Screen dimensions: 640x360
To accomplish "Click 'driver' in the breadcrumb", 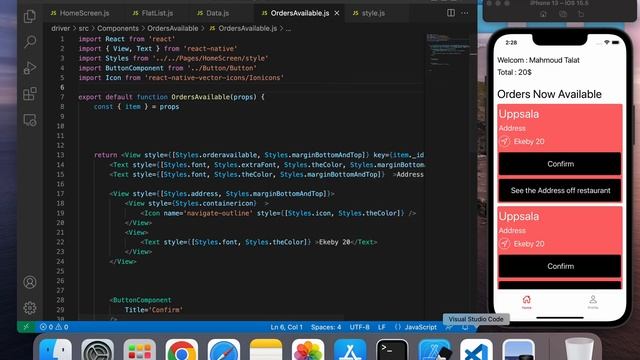I will coord(60,28).
